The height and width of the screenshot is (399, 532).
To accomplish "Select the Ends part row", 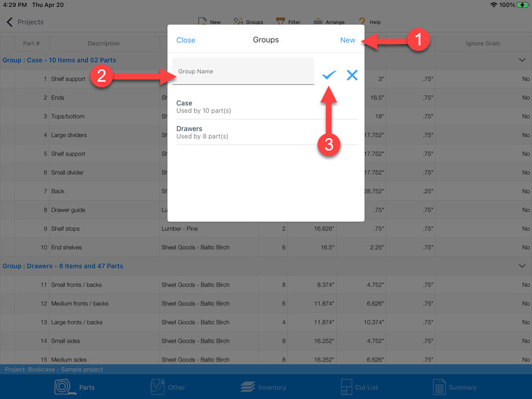I will 266,97.
